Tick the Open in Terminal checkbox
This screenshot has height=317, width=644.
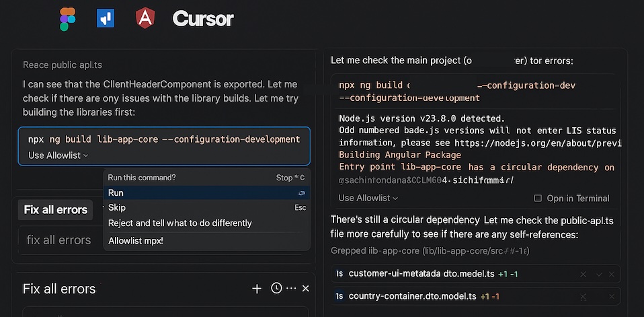(x=537, y=199)
